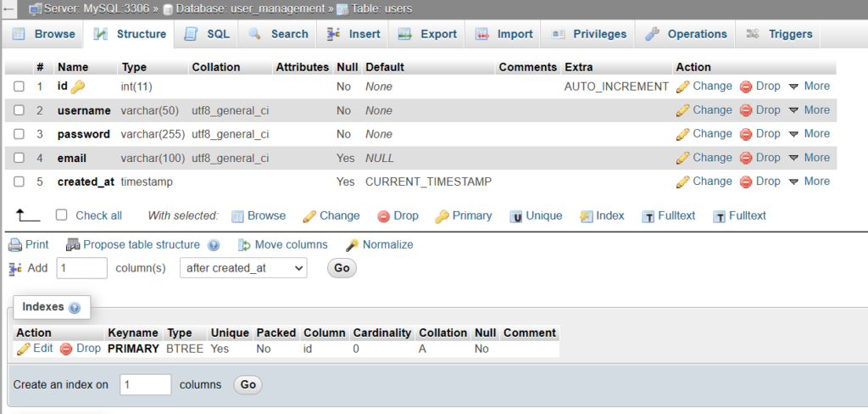Click the Keyname header in Indexes table
Image resolution: width=868 pixels, height=414 pixels.
point(133,333)
